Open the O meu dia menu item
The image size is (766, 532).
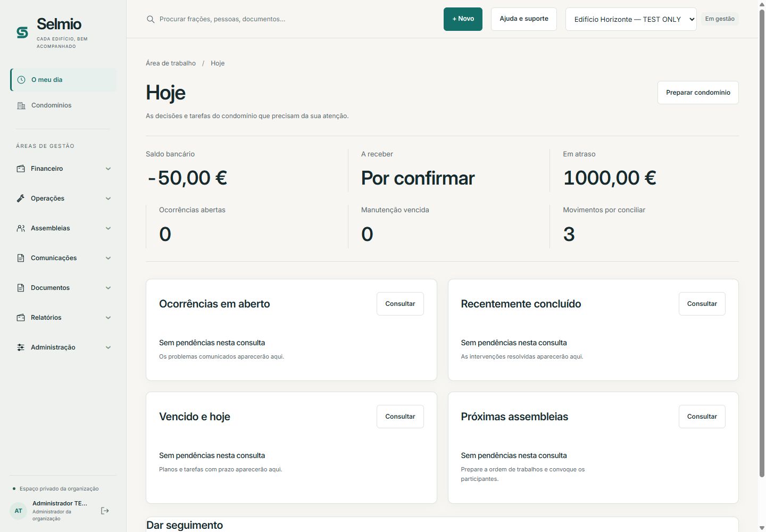(x=63, y=80)
